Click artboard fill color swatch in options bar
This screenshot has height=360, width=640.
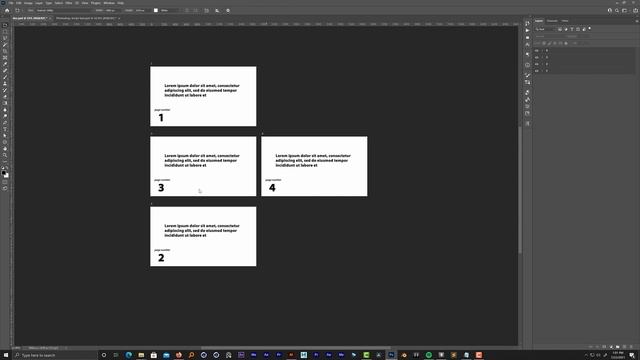[156, 11]
